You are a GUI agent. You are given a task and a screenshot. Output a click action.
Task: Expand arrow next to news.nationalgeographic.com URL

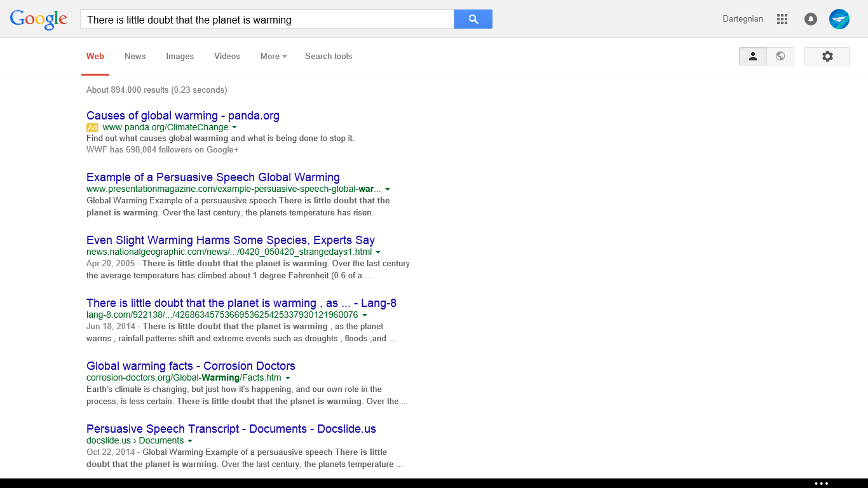[378, 252]
